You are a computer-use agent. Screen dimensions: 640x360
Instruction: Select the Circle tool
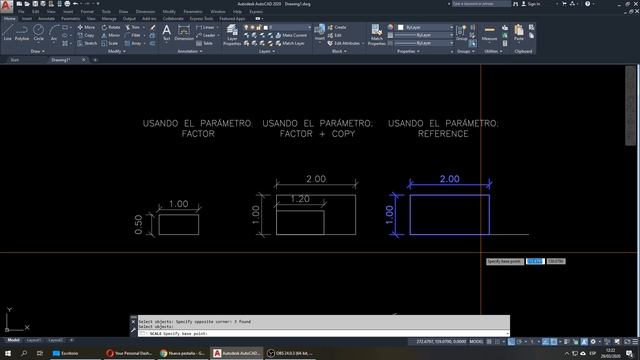pyautogui.click(x=38, y=32)
